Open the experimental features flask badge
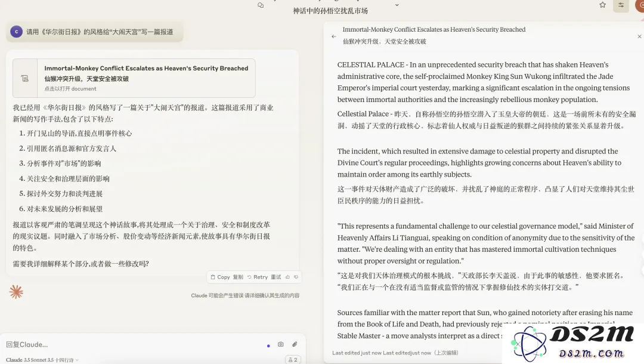Viewport: 644px width, 364px height. click(293, 359)
